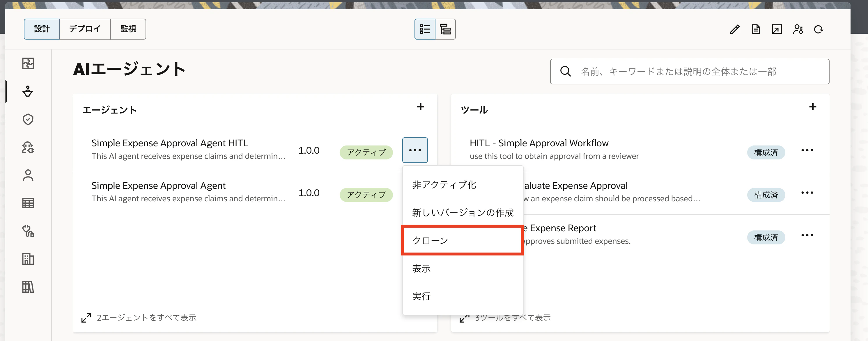Open actions menu for Simple Expense Approval Agent HITL

click(415, 150)
